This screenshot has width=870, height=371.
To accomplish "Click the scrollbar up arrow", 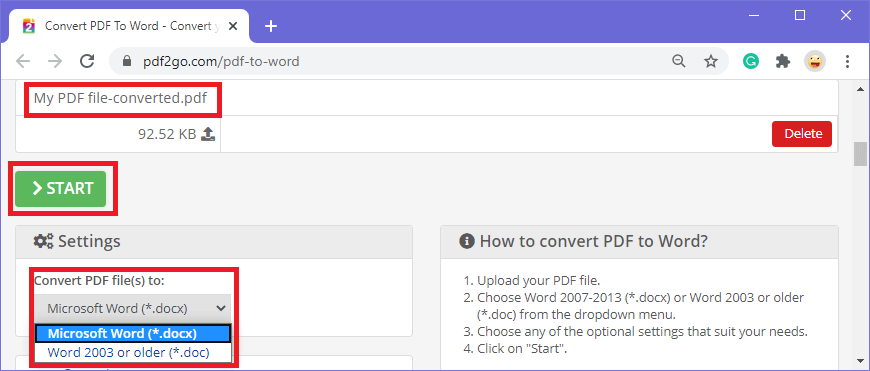I will (860, 89).
